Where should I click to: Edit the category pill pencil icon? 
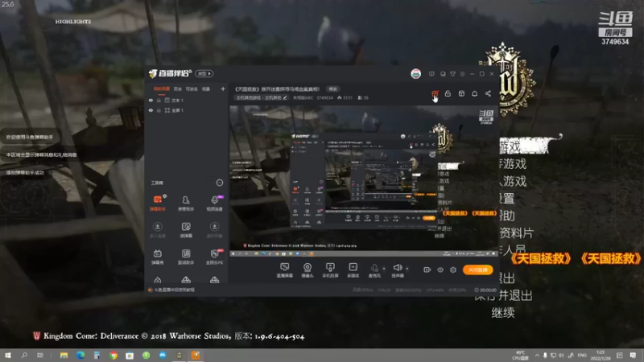pyautogui.click(x=285, y=97)
